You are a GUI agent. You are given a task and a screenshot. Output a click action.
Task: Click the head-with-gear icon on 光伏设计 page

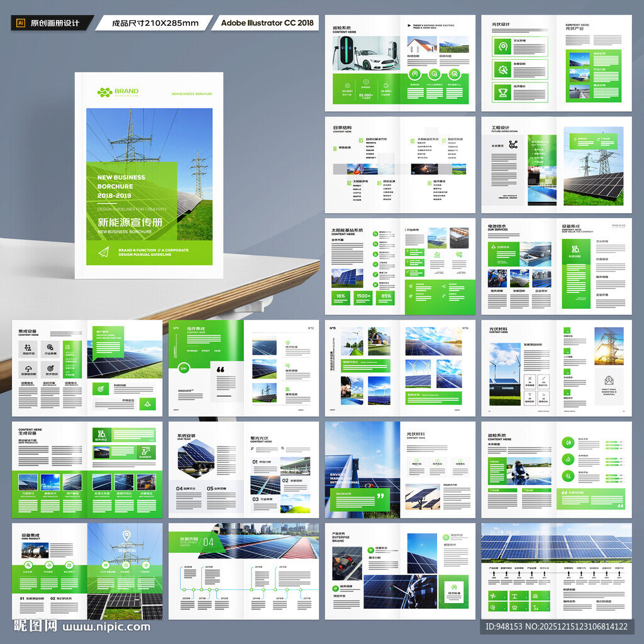point(502,47)
